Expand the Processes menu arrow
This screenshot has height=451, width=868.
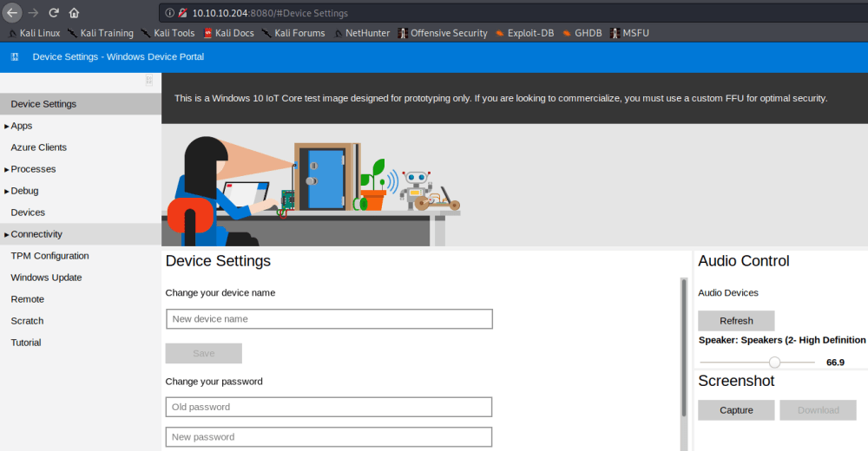7,169
